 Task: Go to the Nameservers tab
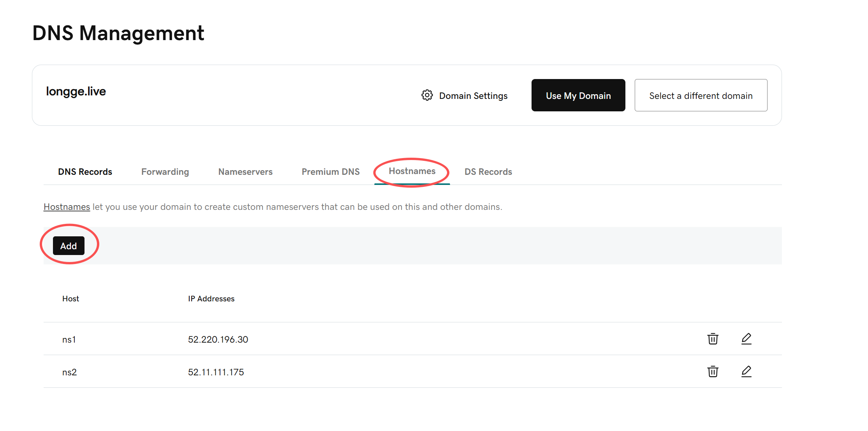tap(245, 172)
